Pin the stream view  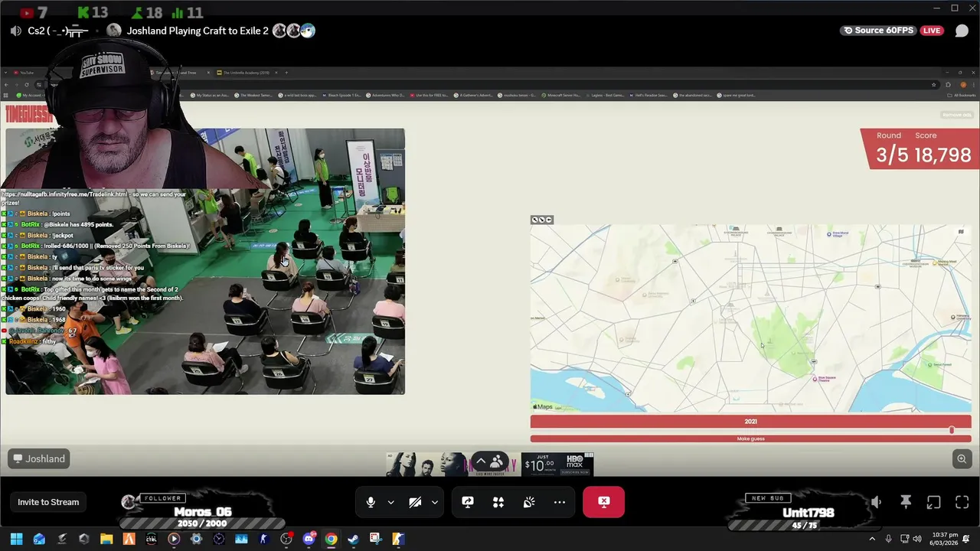click(906, 502)
